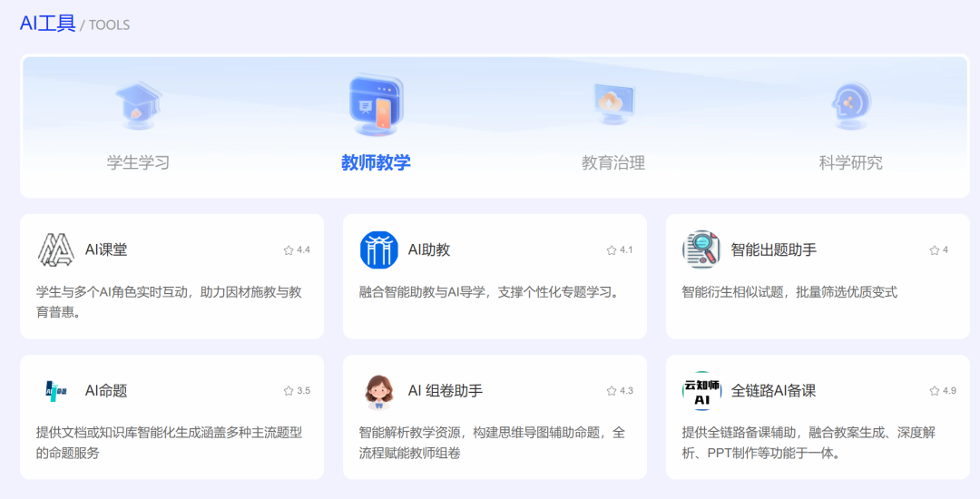Click the description 智能衍生相似试题

(789, 292)
